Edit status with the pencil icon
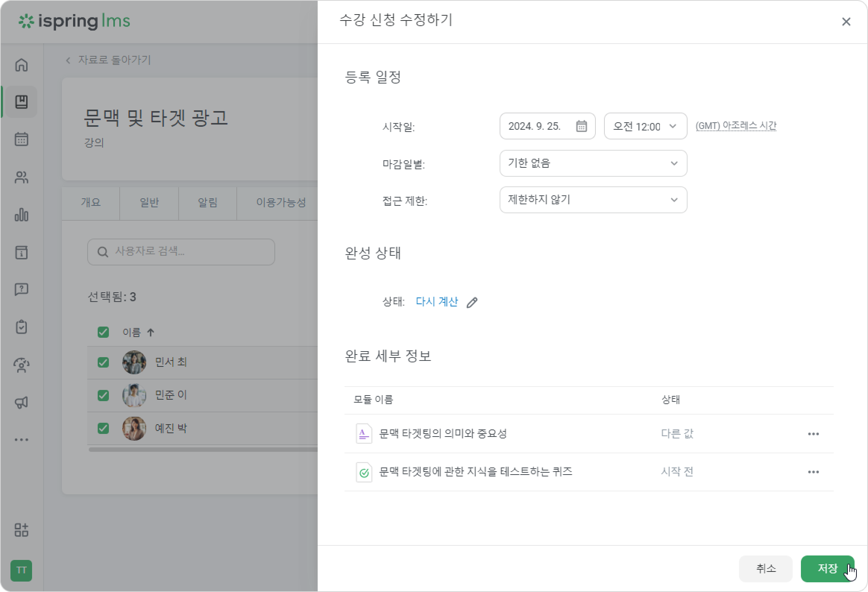The image size is (868, 592). [x=472, y=302]
